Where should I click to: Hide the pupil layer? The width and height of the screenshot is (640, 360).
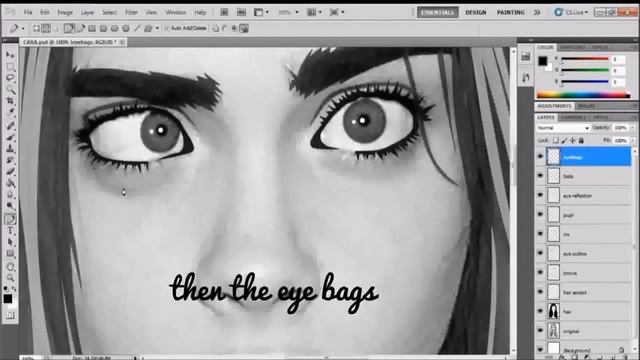tap(540, 215)
